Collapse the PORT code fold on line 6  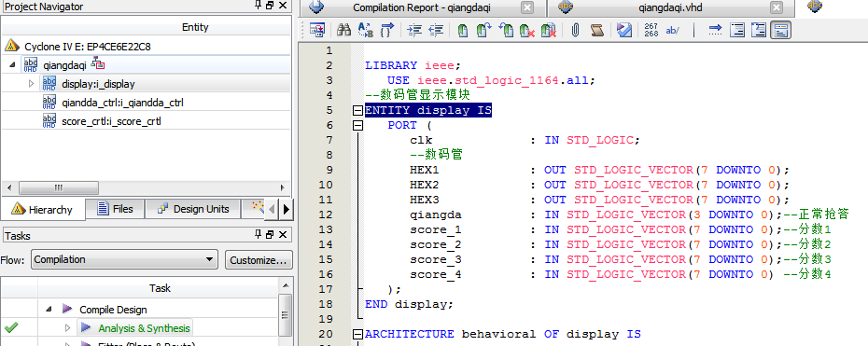click(x=358, y=126)
